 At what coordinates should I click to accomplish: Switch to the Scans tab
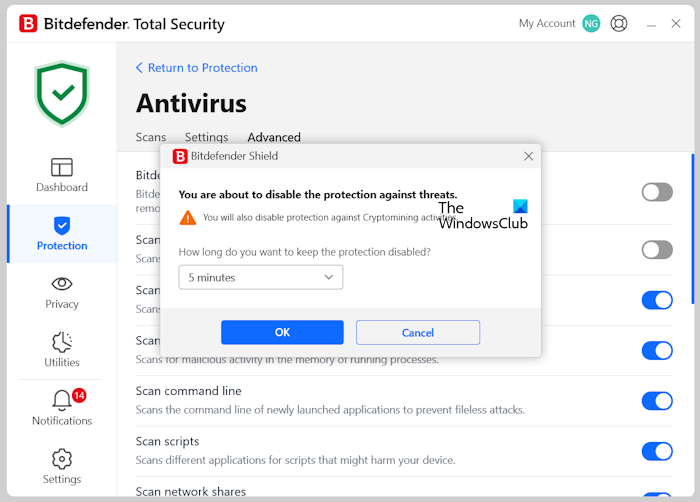tap(151, 138)
